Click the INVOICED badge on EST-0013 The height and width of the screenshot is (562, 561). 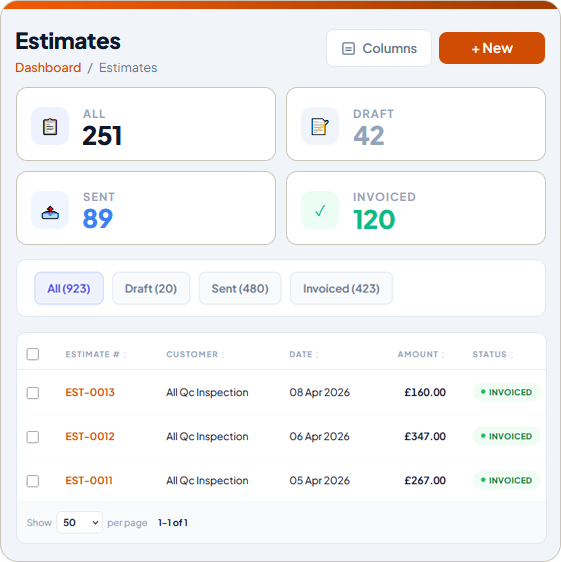tap(507, 392)
